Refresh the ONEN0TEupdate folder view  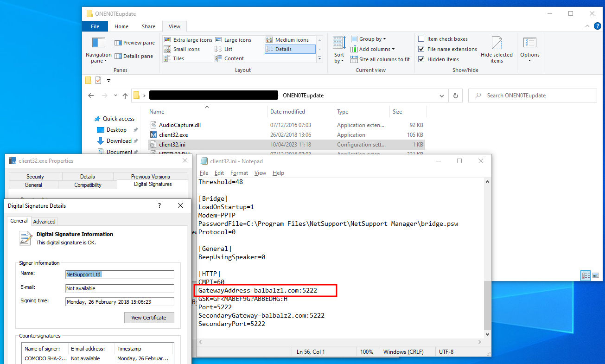[x=456, y=96]
